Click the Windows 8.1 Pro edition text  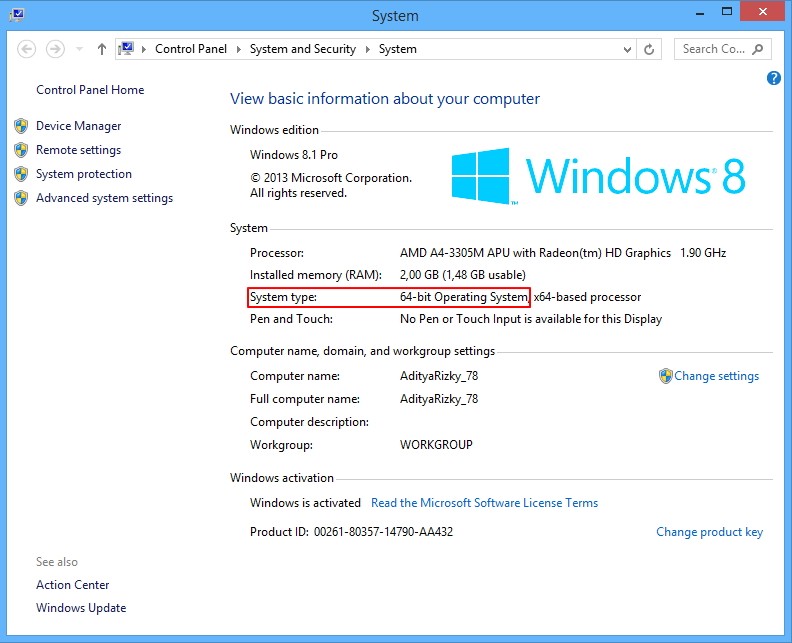(x=294, y=155)
